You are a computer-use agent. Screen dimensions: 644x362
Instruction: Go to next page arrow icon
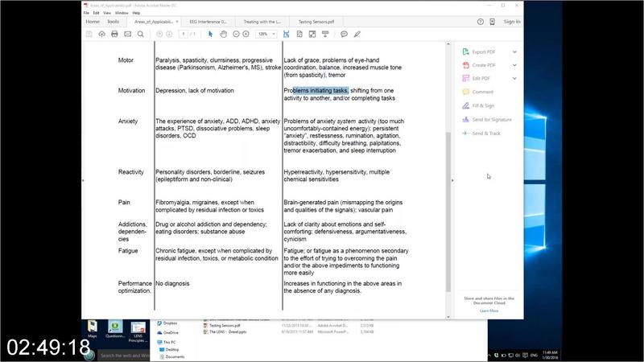(x=169, y=34)
